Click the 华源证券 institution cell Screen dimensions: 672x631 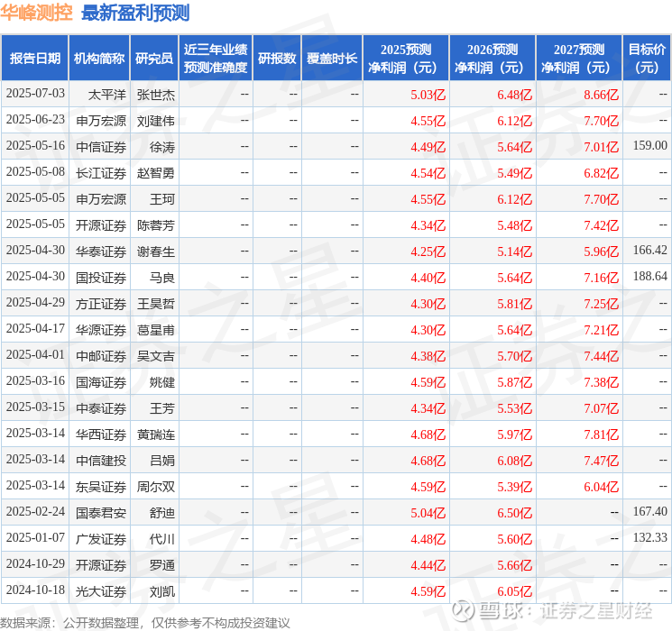101,330
